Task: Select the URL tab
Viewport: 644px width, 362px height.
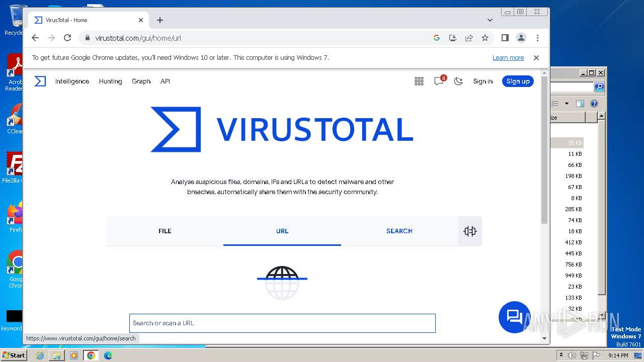Action: click(282, 231)
